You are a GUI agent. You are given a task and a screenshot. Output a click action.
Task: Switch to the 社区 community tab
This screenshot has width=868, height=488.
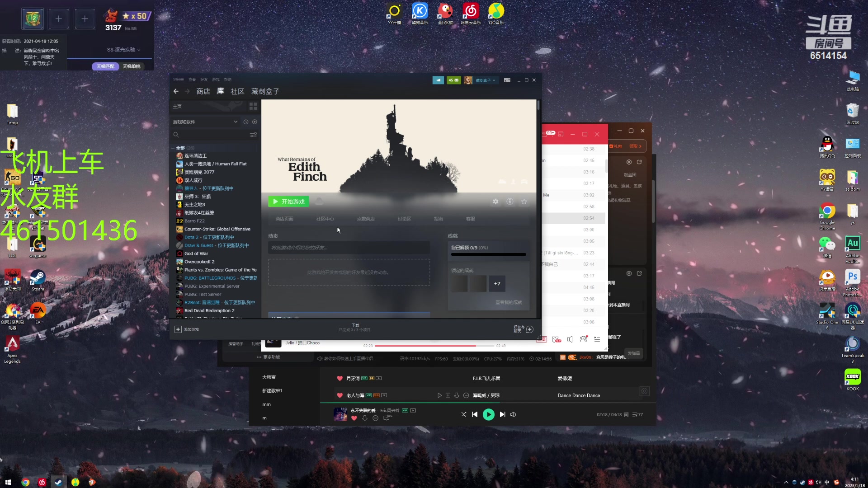237,91
